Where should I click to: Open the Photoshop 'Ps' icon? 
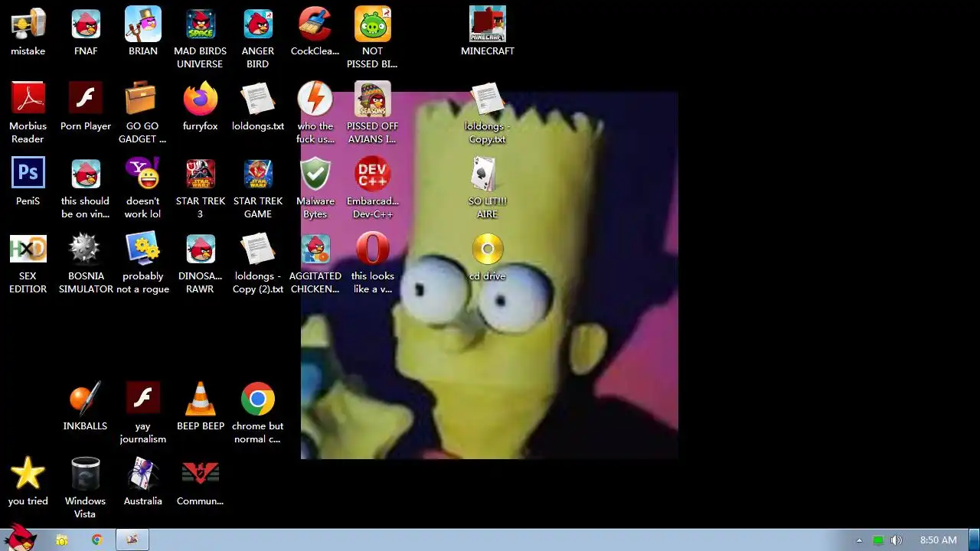(x=28, y=182)
